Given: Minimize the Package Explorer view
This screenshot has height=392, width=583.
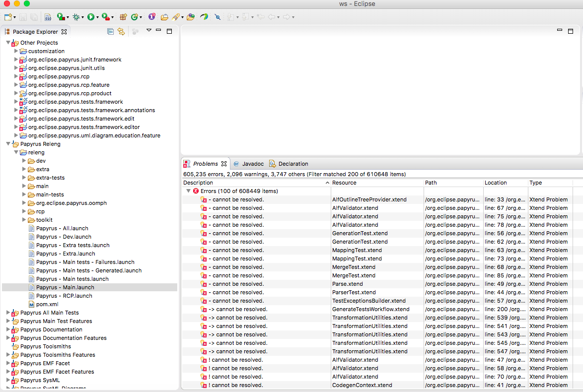Looking at the screenshot, I should (x=158, y=30).
